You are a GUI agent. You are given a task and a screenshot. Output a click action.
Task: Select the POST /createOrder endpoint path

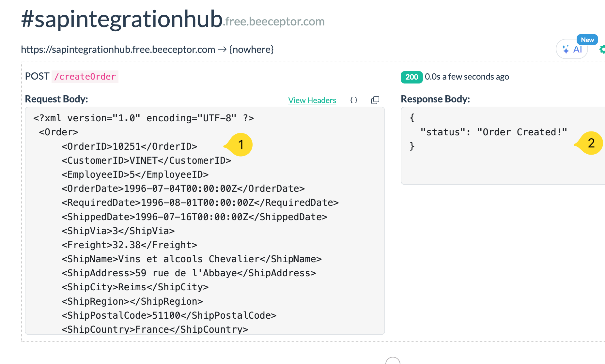[x=85, y=77]
